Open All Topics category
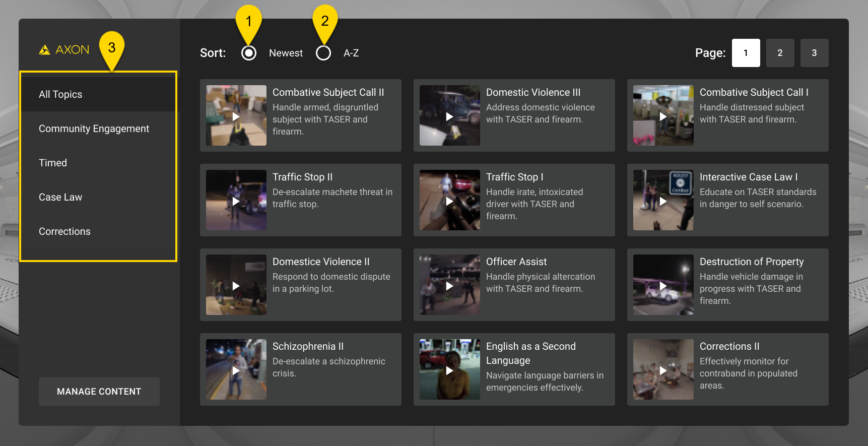This screenshot has height=446, width=868. pos(98,94)
